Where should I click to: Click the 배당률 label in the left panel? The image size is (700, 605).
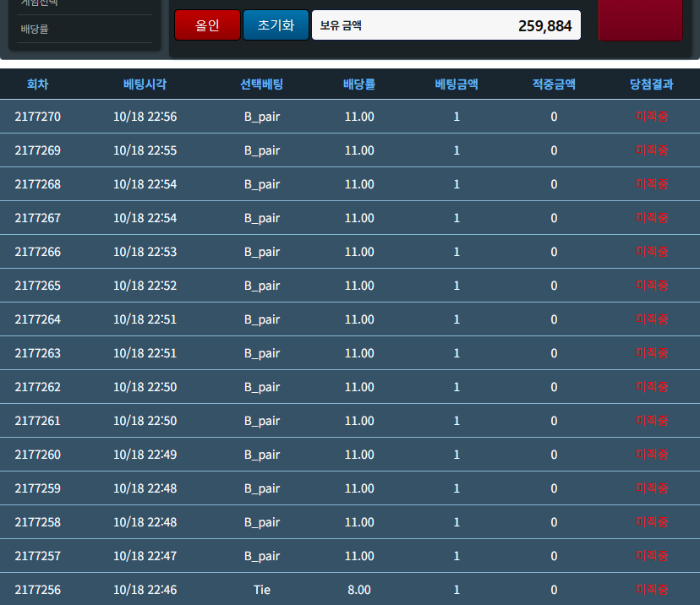pos(35,30)
